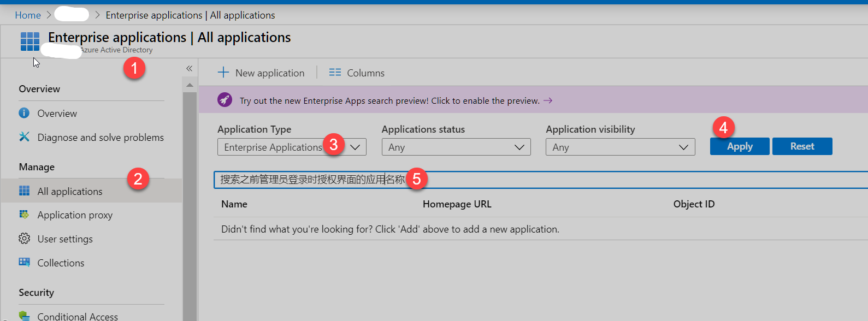Screen dimensions: 868x321
Task: Click the Overview info icon in sidebar
Action: [24, 113]
